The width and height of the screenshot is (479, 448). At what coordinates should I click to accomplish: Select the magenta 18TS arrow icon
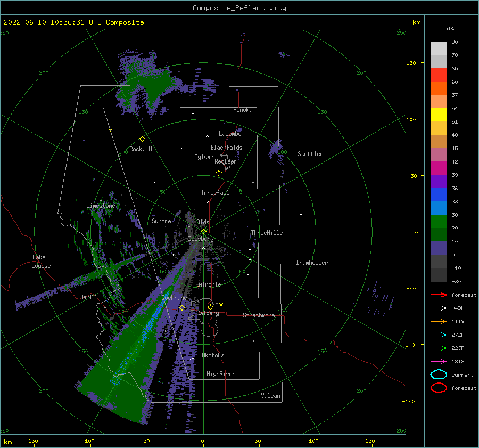click(439, 362)
